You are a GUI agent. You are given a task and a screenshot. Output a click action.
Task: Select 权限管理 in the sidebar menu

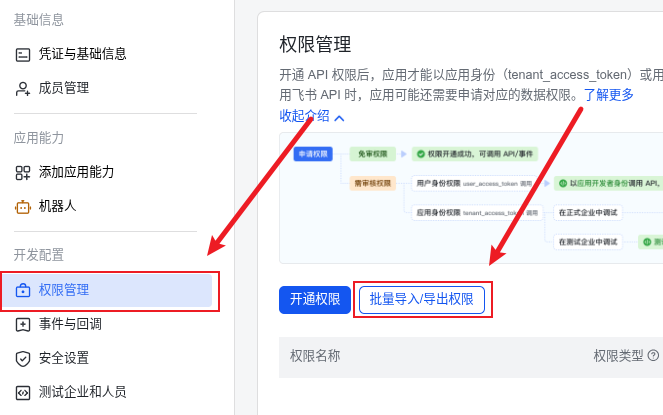tap(108, 290)
